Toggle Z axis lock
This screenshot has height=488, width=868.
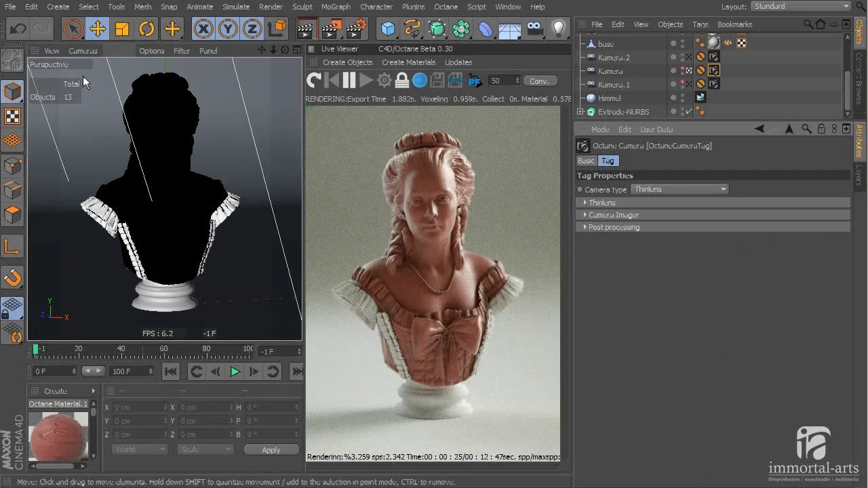(x=252, y=28)
